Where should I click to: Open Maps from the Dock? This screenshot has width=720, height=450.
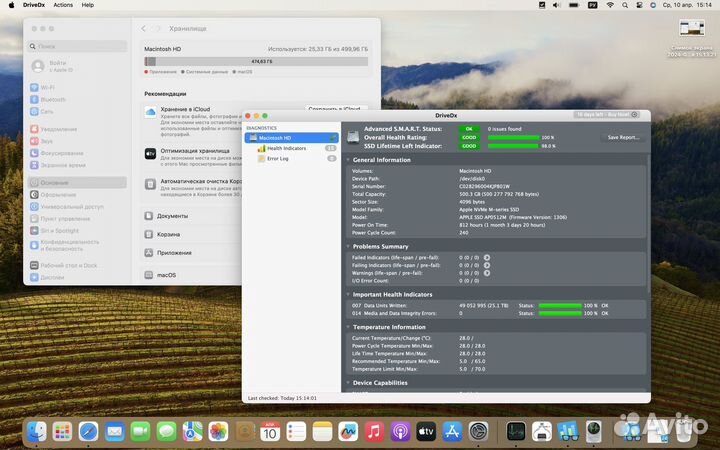192,432
